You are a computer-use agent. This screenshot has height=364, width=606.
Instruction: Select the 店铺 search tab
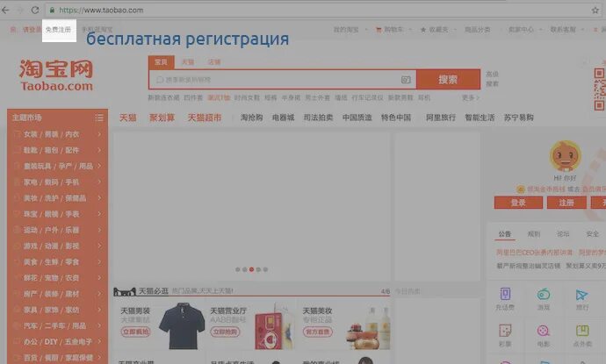(x=214, y=62)
